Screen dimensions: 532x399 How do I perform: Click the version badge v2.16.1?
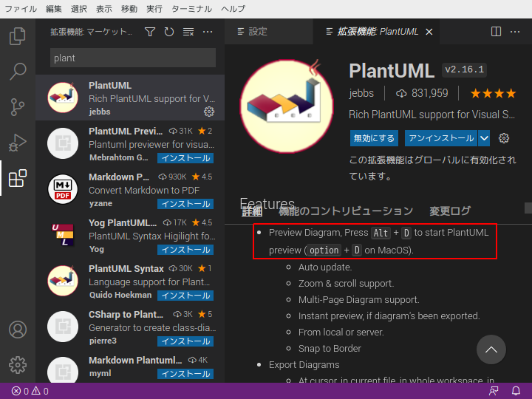click(x=465, y=70)
